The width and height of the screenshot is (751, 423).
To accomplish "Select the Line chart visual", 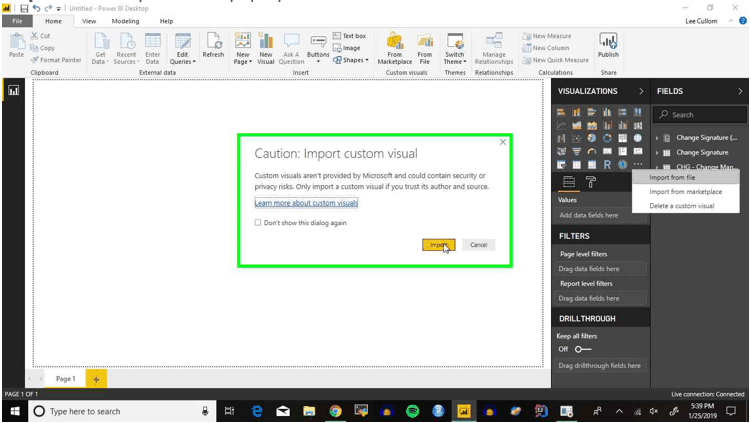I will pyautogui.click(x=561, y=126).
